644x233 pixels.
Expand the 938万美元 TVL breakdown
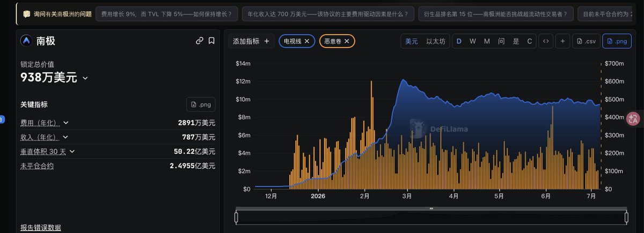click(85, 78)
